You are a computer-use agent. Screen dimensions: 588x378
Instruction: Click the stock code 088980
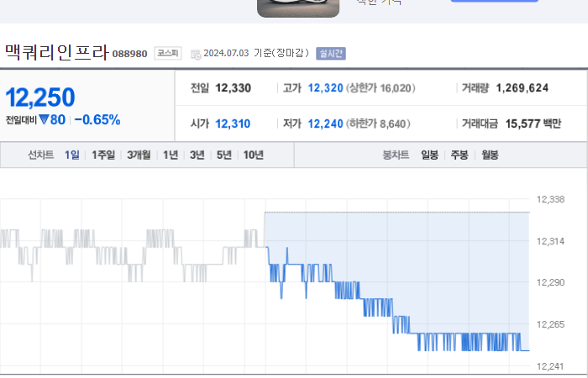[129, 54]
